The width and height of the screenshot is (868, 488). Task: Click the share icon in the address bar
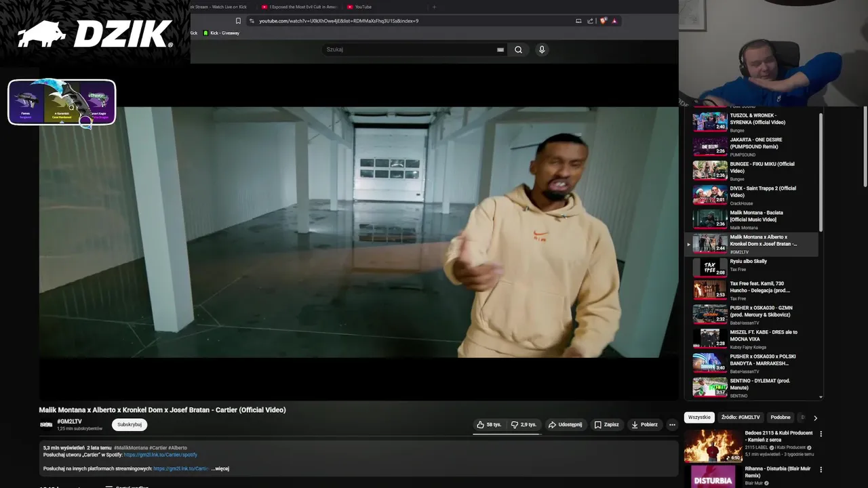(590, 21)
